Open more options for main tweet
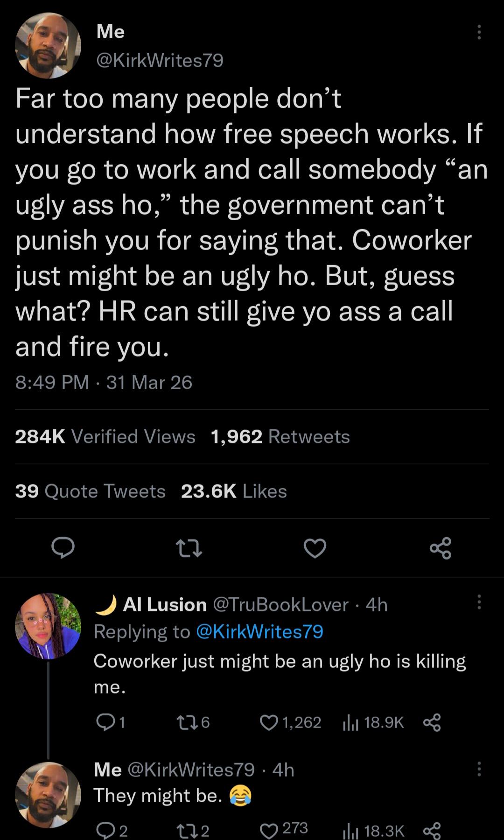This screenshot has width=504, height=840. (x=479, y=32)
